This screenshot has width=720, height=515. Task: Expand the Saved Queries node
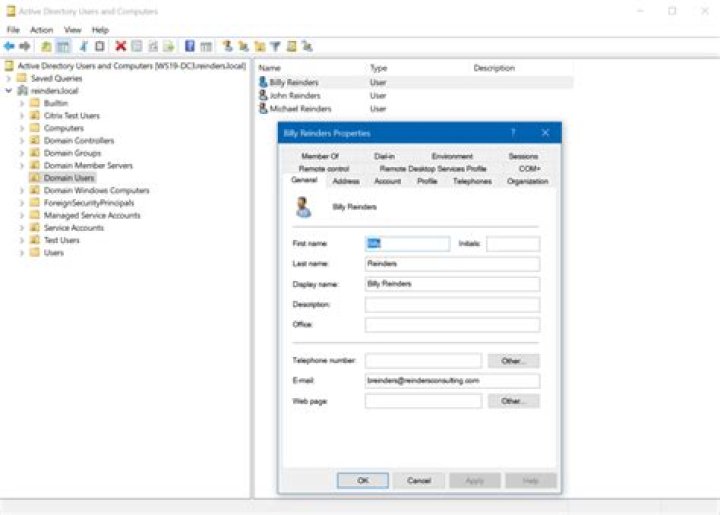8,78
